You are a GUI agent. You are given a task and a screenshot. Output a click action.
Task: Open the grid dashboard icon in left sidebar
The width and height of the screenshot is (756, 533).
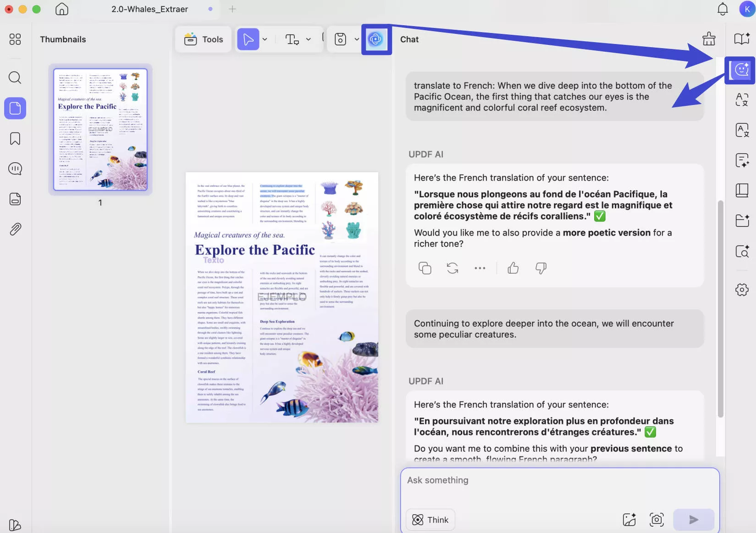click(x=15, y=39)
